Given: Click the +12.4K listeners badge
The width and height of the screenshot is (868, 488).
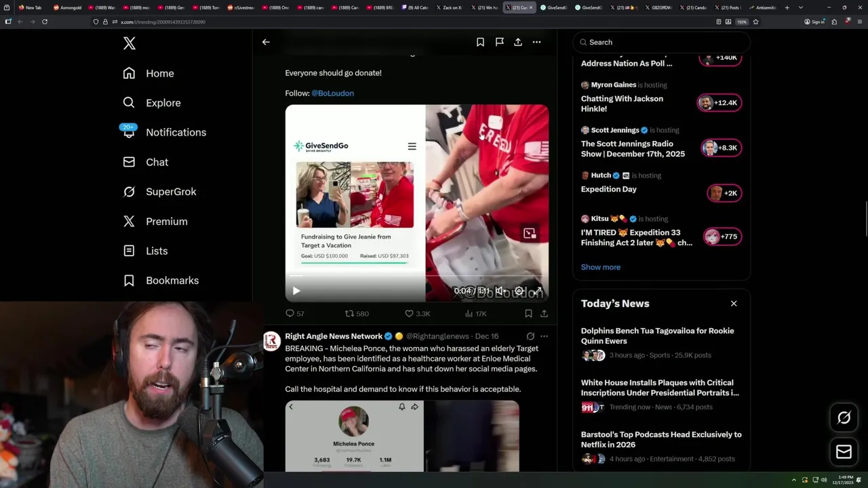Looking at the screenshot, I should coord(719,103).
